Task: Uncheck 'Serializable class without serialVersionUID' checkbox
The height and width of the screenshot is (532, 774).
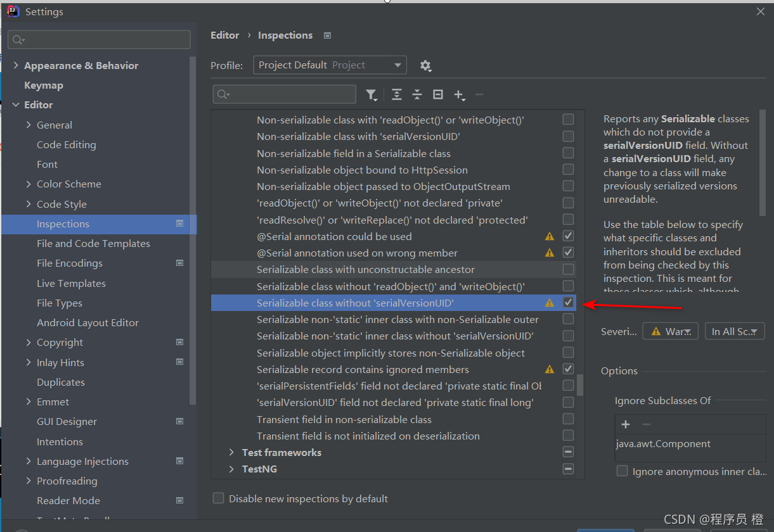Action: click(568, 303)
